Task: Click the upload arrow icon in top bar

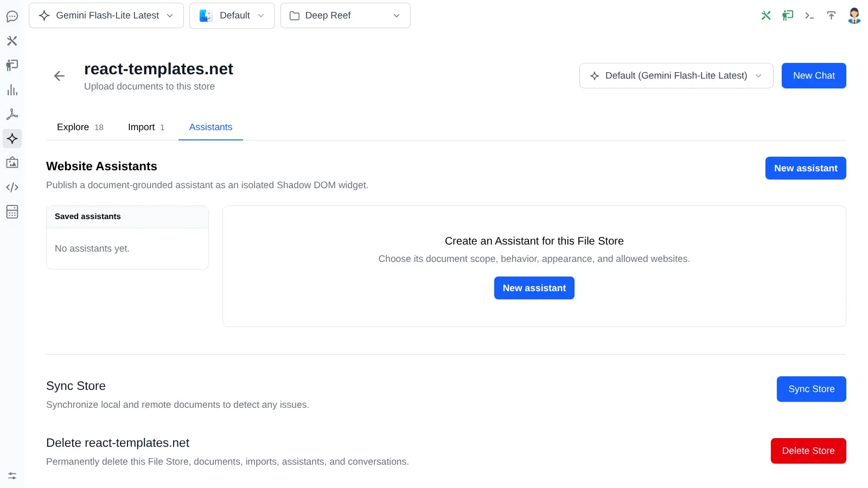Action: pyautogui.click(x=831, y=16)
